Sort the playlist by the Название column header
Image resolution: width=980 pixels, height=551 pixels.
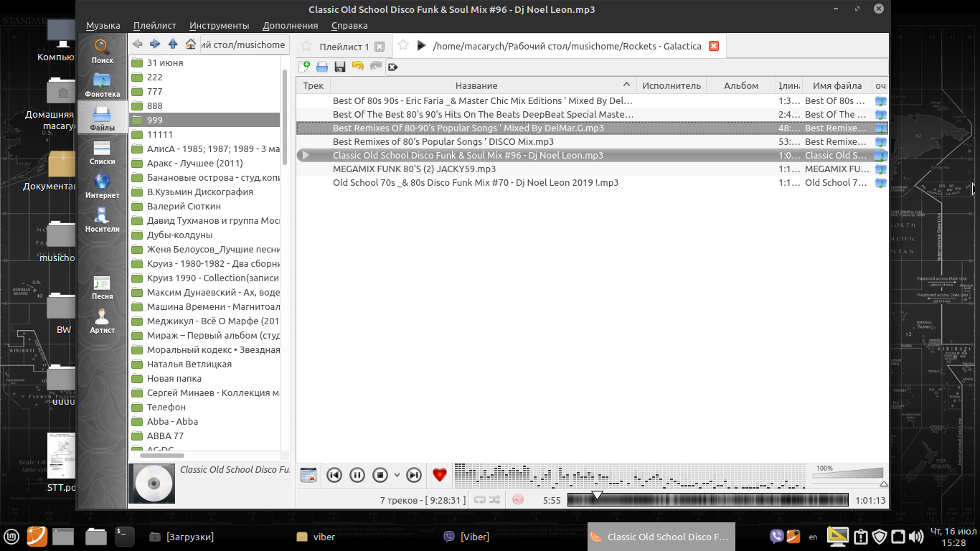click(476, 85)
